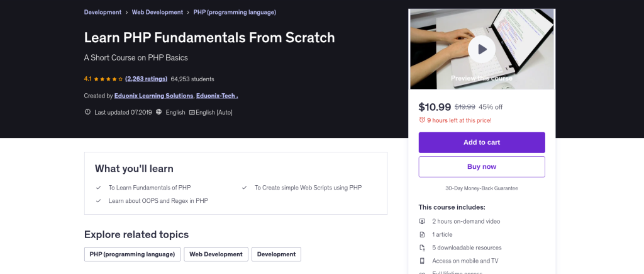Click the article document icon
Screen dimensions: 644x274
click(422, 234)
